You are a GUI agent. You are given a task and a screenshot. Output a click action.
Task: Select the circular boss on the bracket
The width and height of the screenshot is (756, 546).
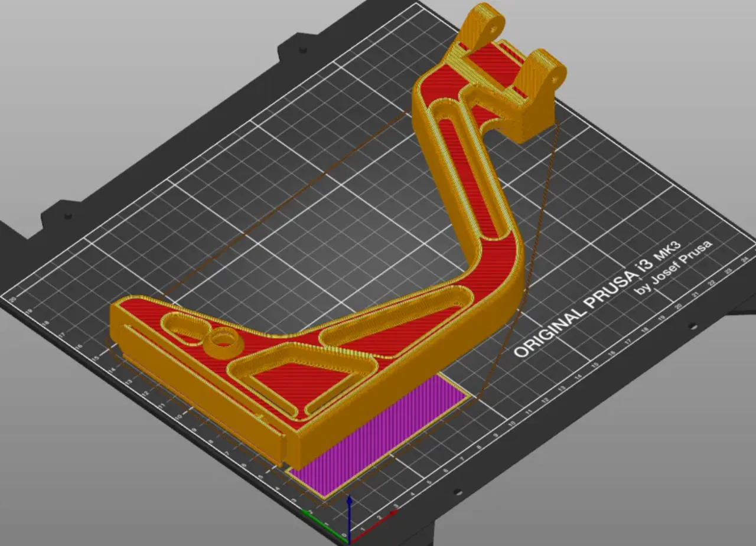pyautogui.click(x=223, y=339)
